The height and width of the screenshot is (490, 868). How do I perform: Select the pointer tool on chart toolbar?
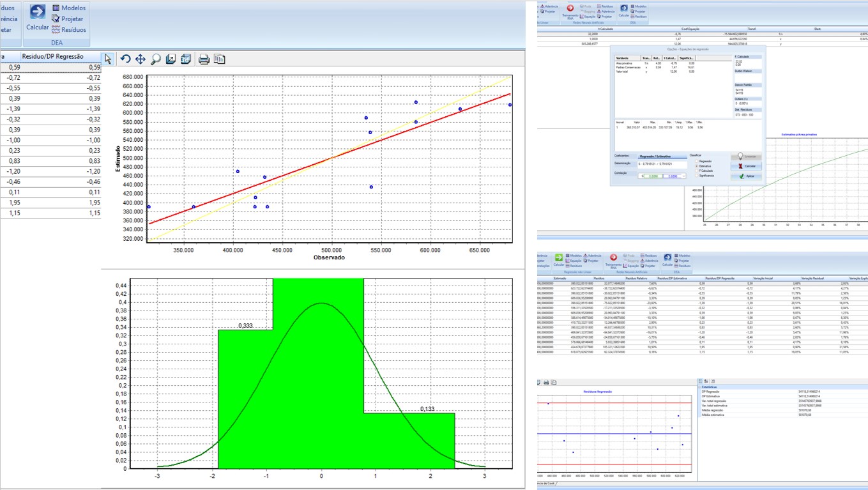point(108,59)
